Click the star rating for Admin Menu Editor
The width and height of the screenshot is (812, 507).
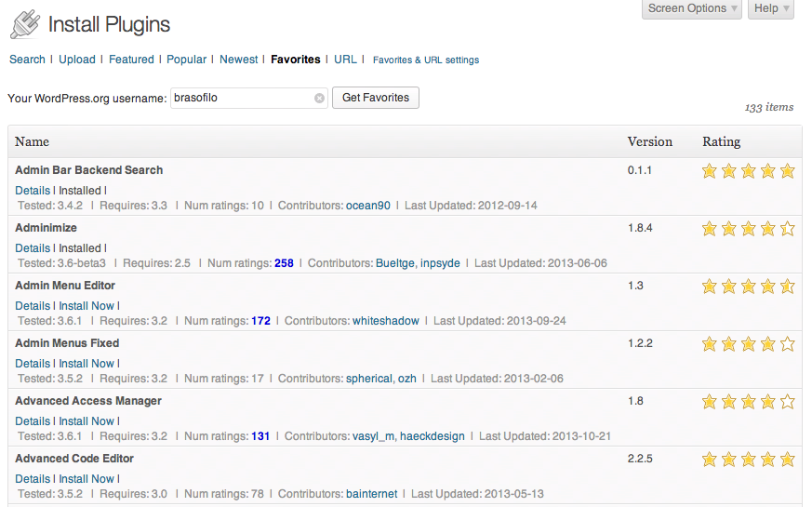[x=748, y=286]
